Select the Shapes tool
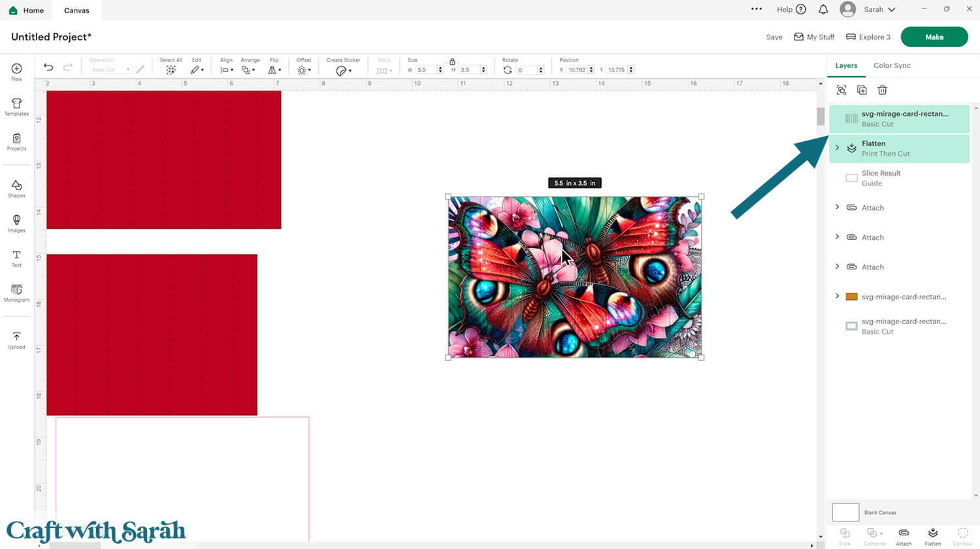This screenshot has width=980, height=549. coord(16,188)
